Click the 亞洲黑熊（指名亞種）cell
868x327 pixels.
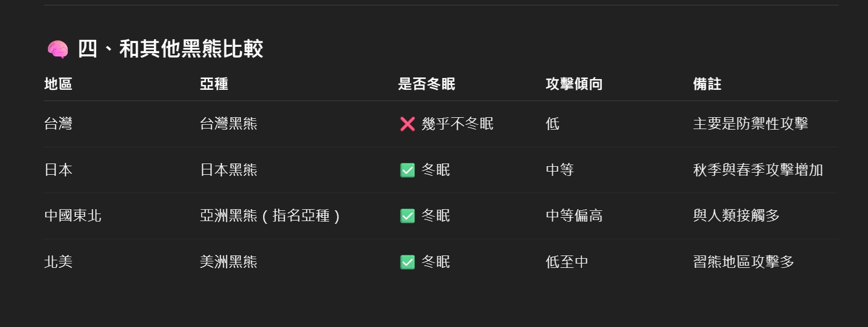tap(270, 216)
